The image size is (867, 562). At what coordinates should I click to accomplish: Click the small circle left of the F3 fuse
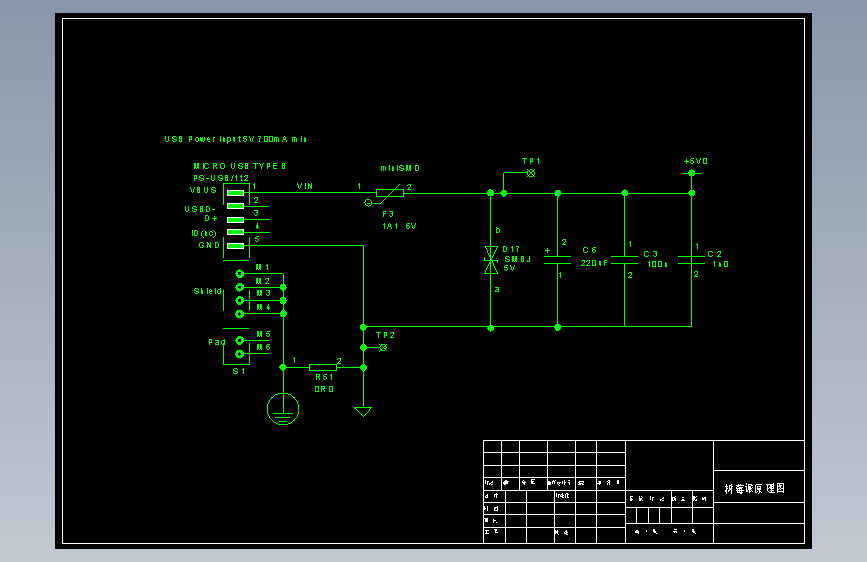(368, 203)
